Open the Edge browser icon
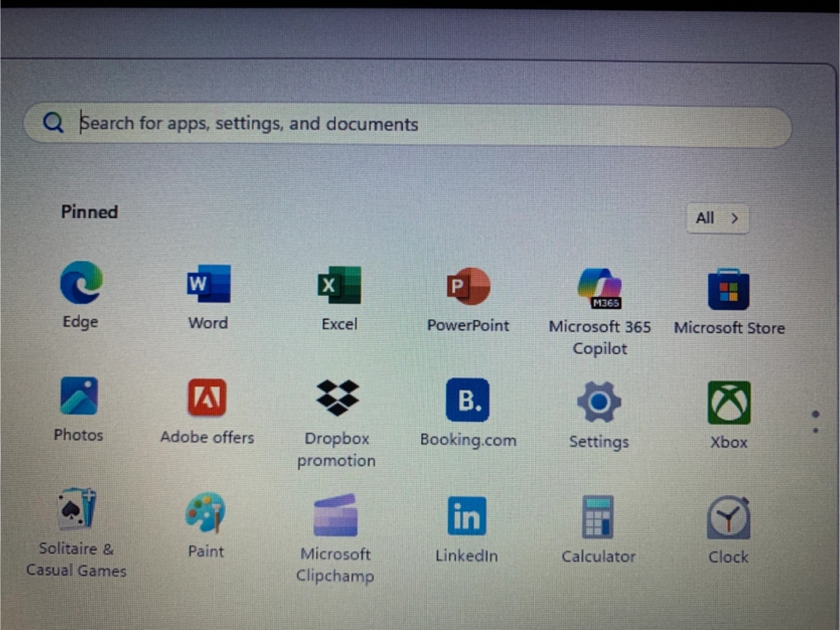Screen dimensions: 840x630 pyautogui.click(x=81, y=283)
